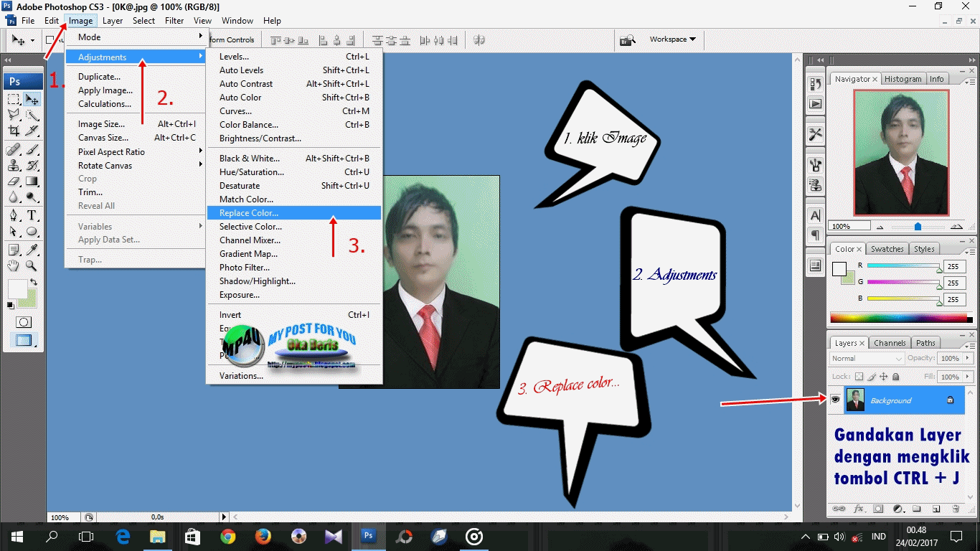The height and width of the screenshot is (551, 980).
Task: Open the Normal blend mode dropdown
Action: [x=867, y=358]
